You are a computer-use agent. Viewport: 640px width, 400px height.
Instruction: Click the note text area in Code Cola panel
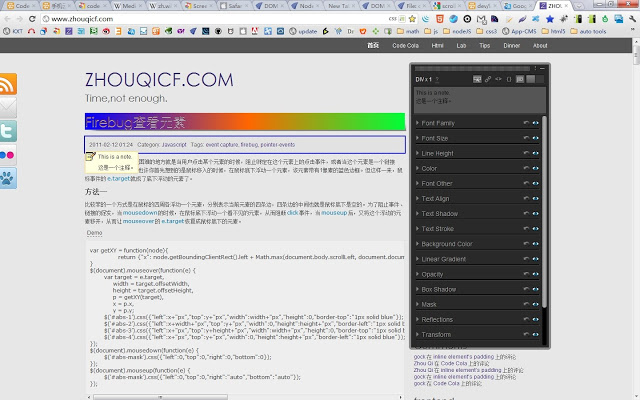479,100
